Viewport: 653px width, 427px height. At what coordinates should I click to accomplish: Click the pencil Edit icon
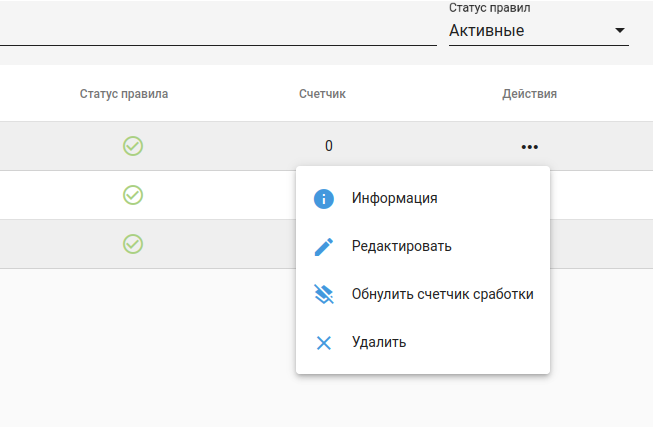(x=323, y=246)
